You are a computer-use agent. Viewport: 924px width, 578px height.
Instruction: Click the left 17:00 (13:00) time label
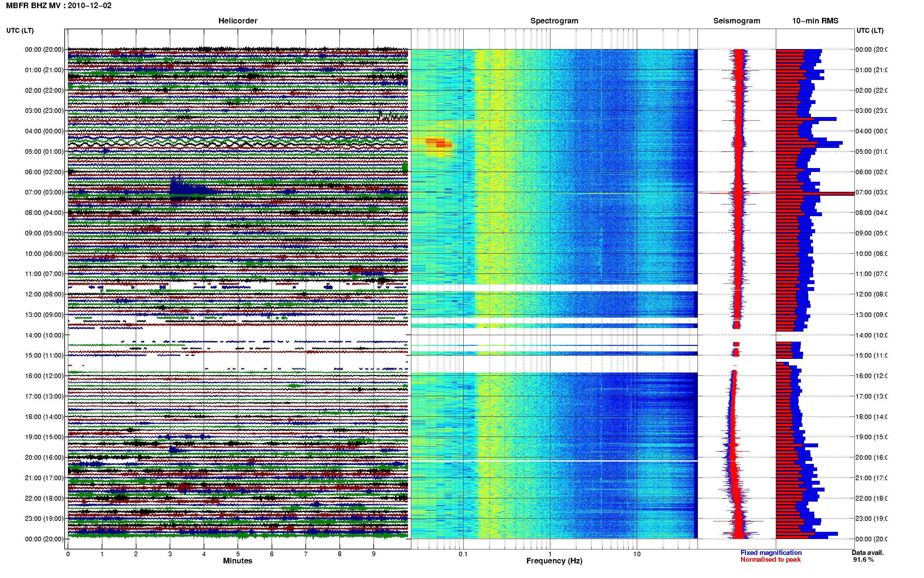pos(44,396)
